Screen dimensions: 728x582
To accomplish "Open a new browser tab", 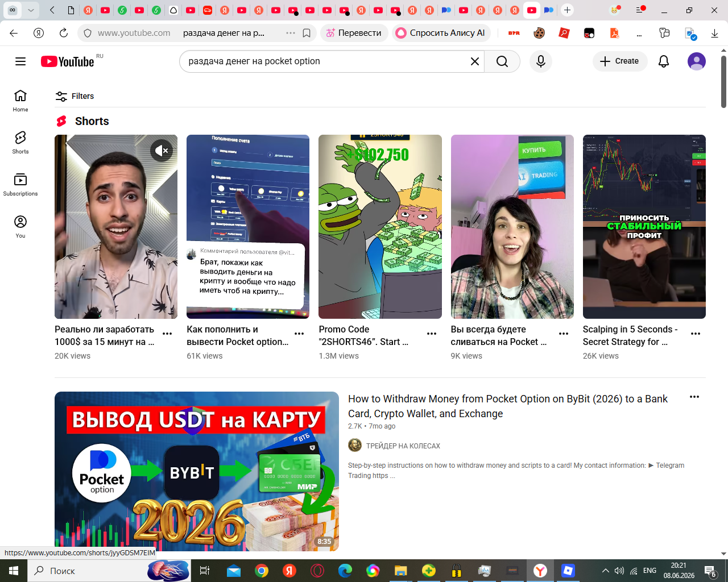I will click(567, 10).
